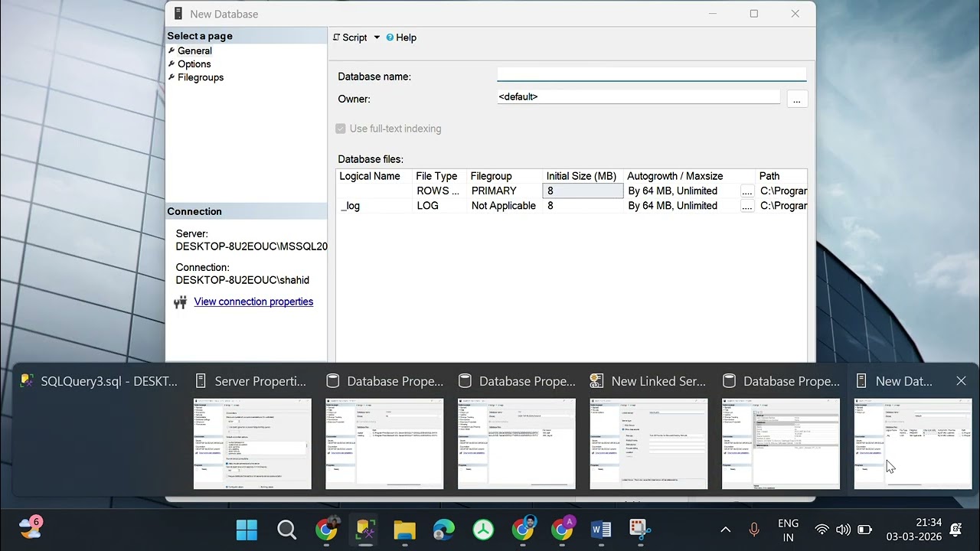Image resolution: width=980 pixels, height=551 pixels.
Task: Click the Script toolbar button
Action: (350, 37)
